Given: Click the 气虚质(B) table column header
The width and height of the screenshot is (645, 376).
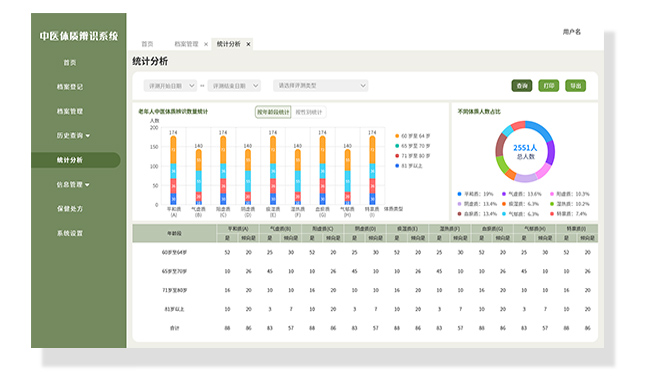Looking at the screenshot, I should coord(280,229).
